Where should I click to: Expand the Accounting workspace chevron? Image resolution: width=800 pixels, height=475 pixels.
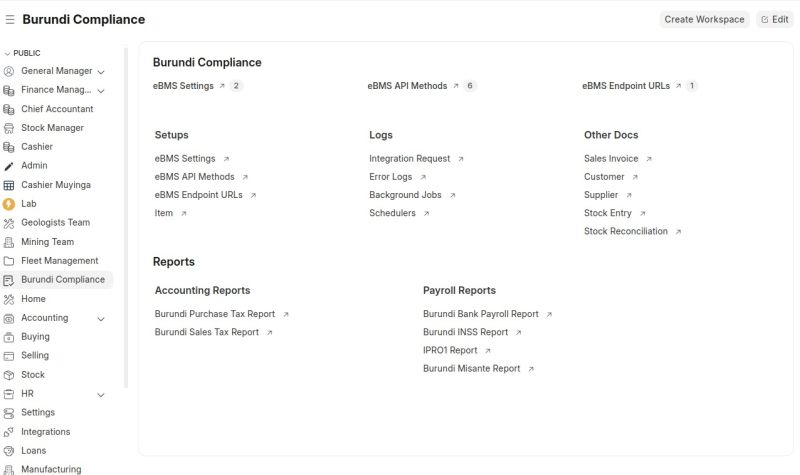[101, 319]
